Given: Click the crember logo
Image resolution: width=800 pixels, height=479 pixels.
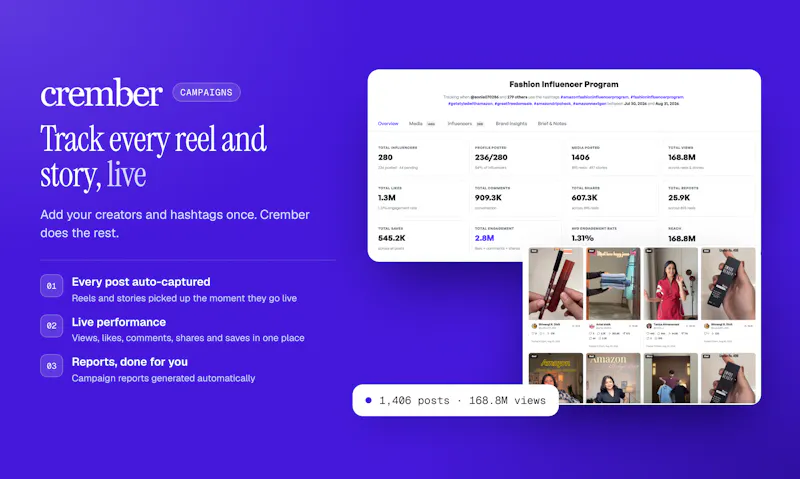Looking at the screenshot, I should click(x=101, y=93).
